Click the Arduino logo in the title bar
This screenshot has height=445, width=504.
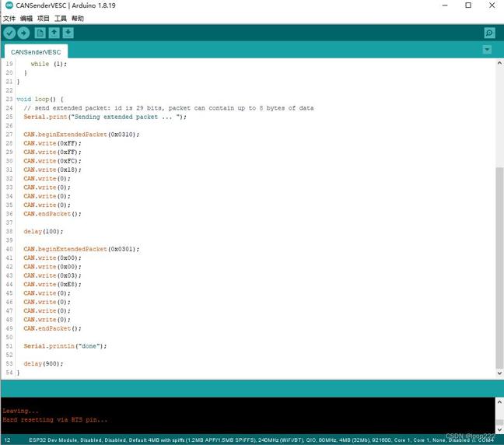click(x=9, y=5)
